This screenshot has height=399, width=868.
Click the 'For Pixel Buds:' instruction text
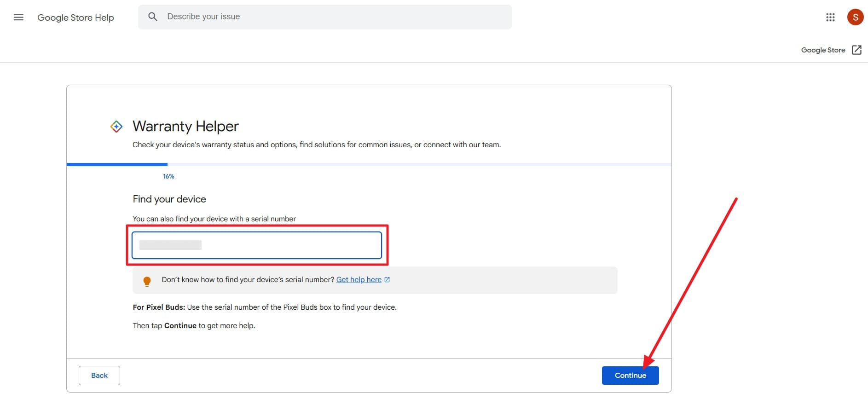point(265,307)
